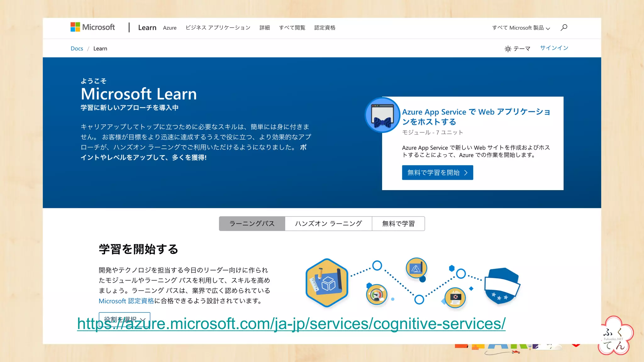Image resolution: width=644 pixels, height=362 pixels.
Task: Open the azure.microsoft.com cognitive-services URL
Action: point(291,324)
